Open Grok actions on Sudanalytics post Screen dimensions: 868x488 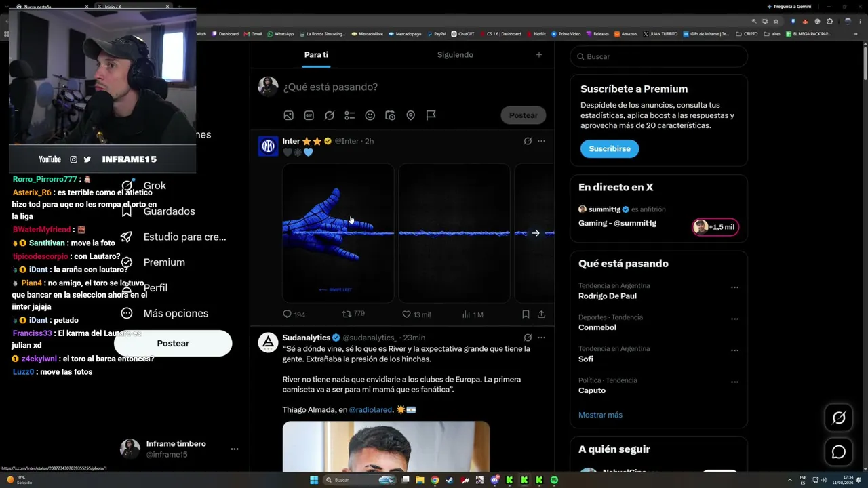pos(528,338)
